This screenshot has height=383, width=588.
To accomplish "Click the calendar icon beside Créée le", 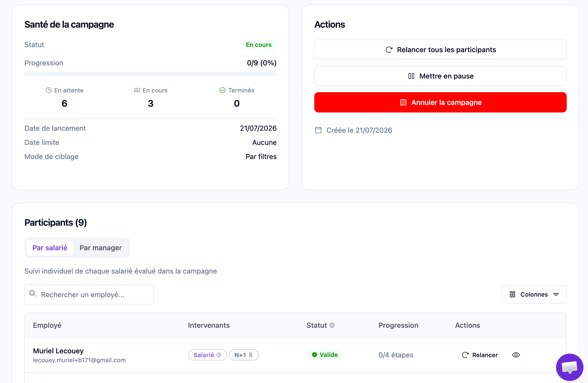I will click(x=318, y=130).
